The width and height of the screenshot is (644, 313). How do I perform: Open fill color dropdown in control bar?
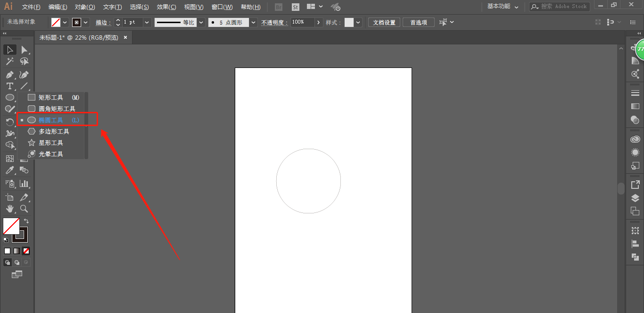65,22
